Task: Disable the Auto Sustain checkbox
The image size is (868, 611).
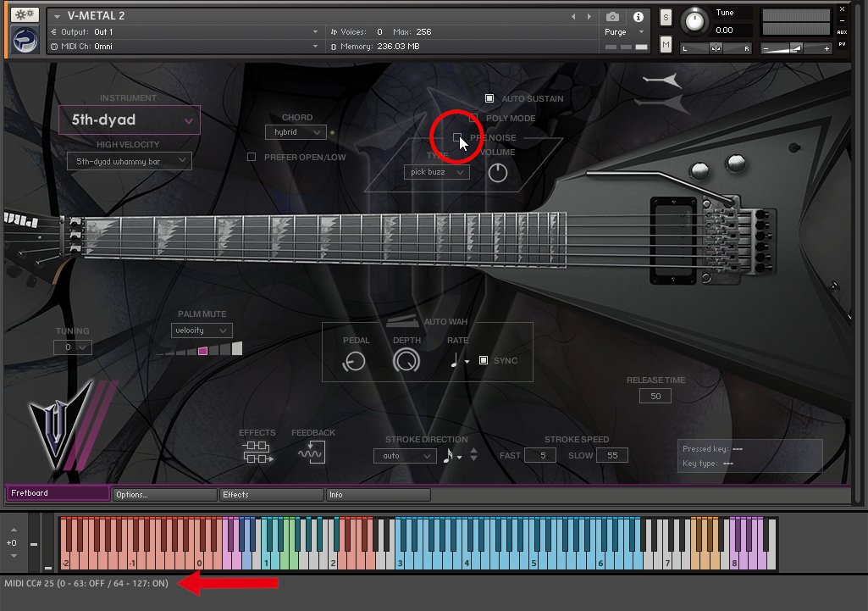Action: [489, 98]
